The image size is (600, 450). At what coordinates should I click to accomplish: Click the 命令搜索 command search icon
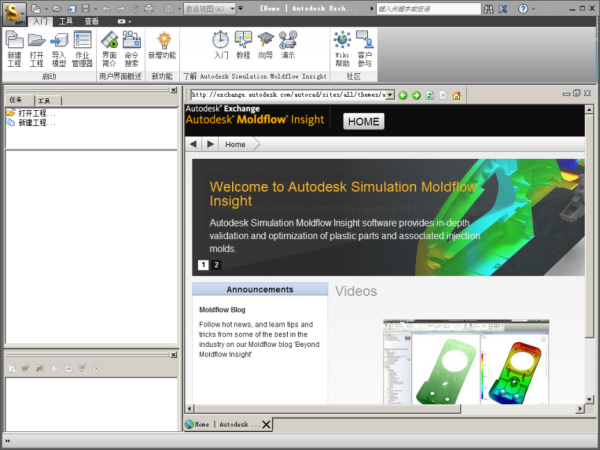[x=132, y=49]
